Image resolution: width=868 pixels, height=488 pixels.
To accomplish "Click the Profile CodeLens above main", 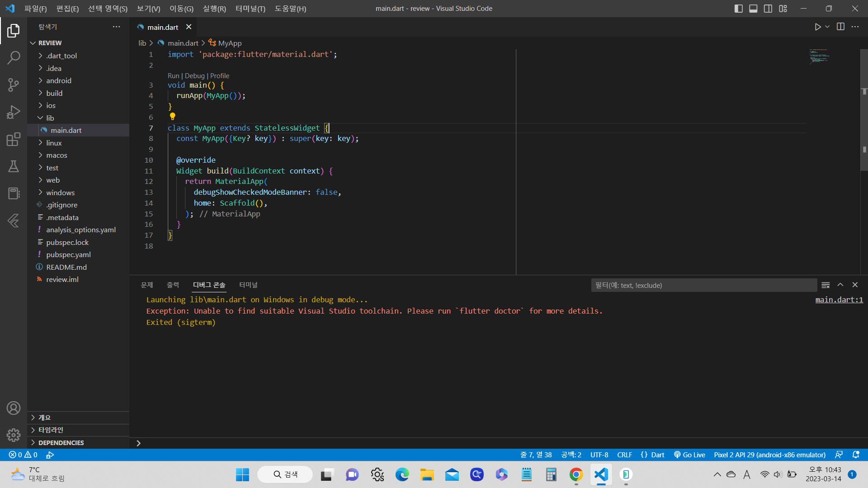I will [x=220, y=76].
